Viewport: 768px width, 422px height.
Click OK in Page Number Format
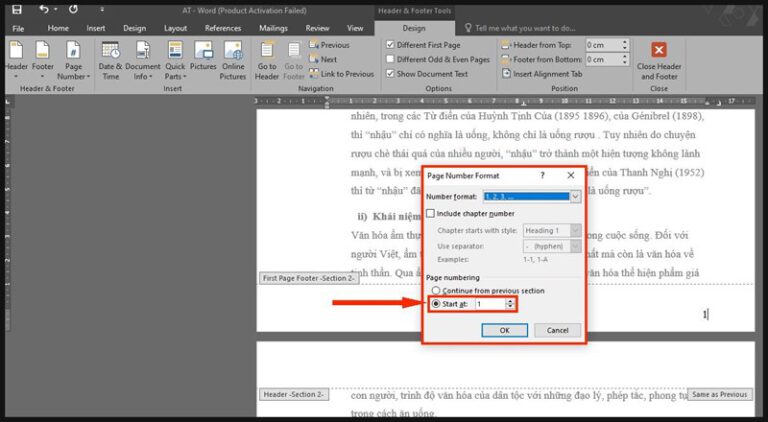tap(504, 330)
